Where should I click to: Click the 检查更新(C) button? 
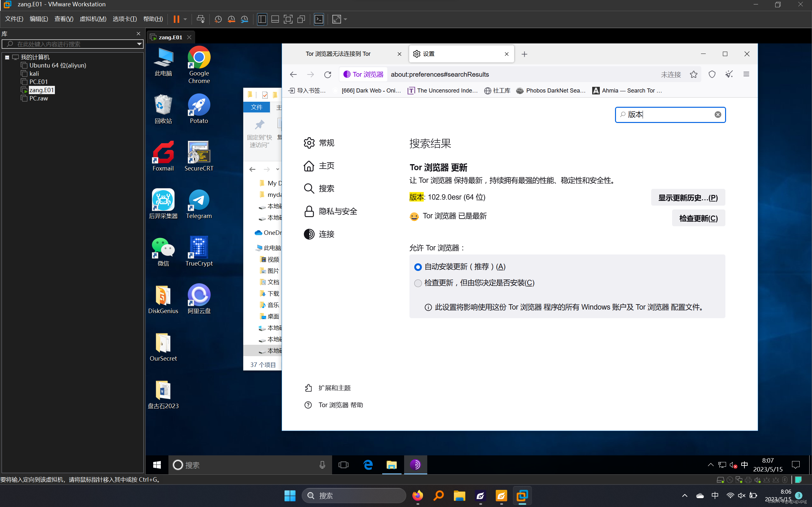coord(698,218)
